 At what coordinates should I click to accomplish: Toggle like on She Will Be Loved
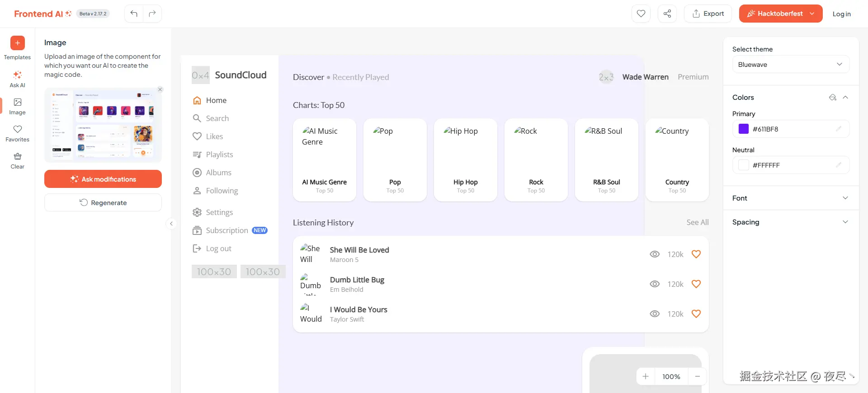[x=696, y=254]
